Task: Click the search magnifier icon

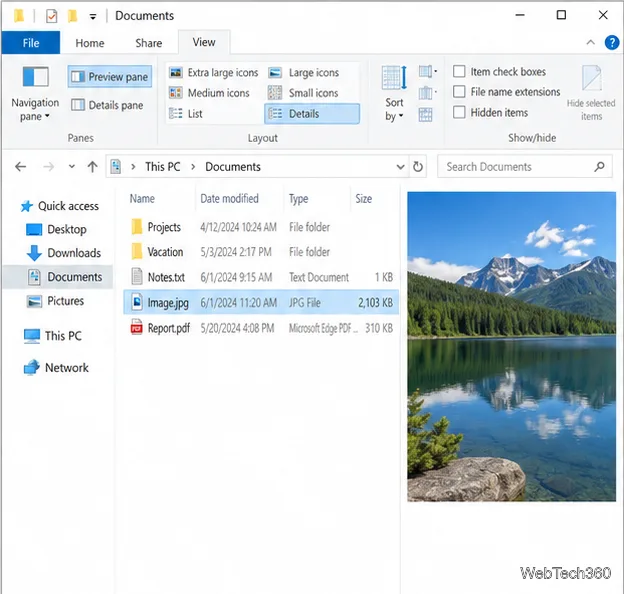Action: (599, 166)
